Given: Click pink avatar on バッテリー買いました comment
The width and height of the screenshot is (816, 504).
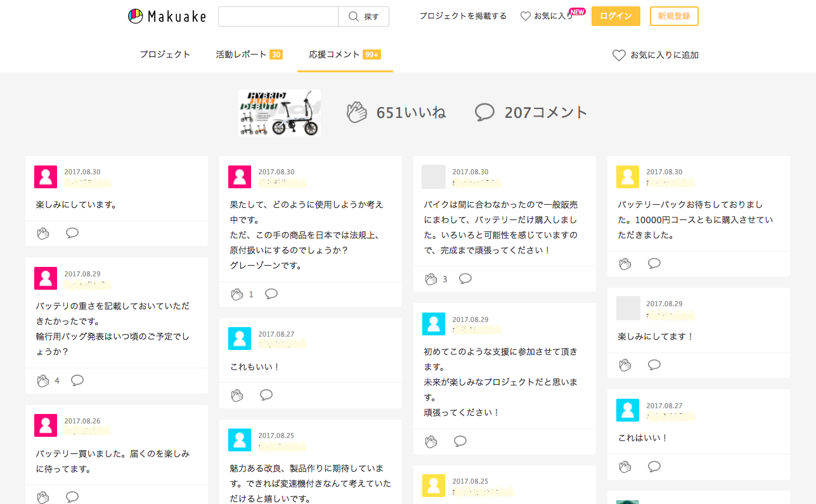Looking at the screenshot, I should click(x=46, y=425).
